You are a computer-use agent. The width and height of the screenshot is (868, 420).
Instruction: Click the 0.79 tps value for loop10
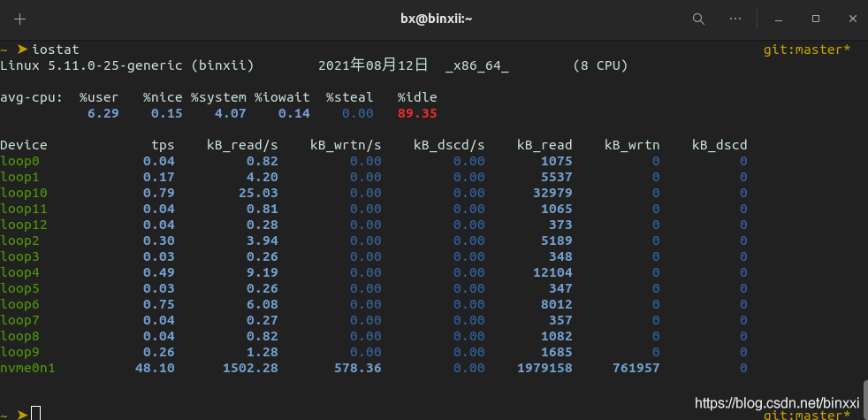click(x=159, y=193)
